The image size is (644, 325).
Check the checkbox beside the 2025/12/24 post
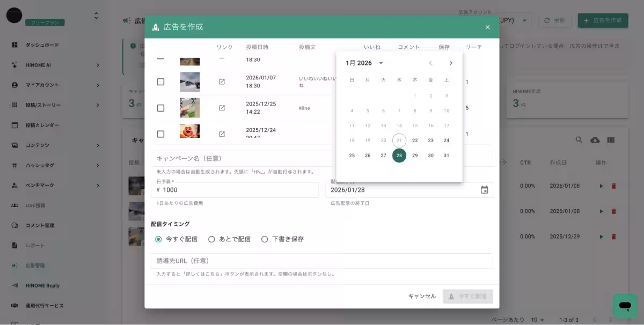pyautogui.click(x=160, y=132)
